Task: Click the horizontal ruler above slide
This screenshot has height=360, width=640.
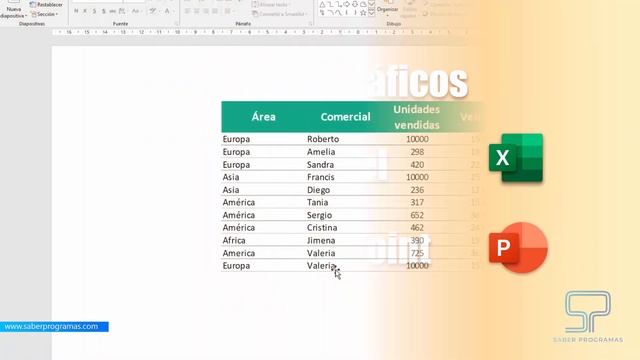Action: [x=261, y=32]
